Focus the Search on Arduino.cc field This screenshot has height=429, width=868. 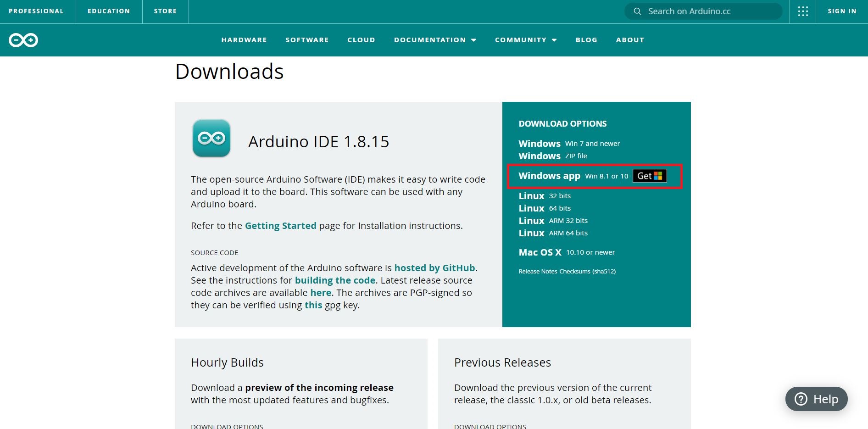(x=703, y=11)
